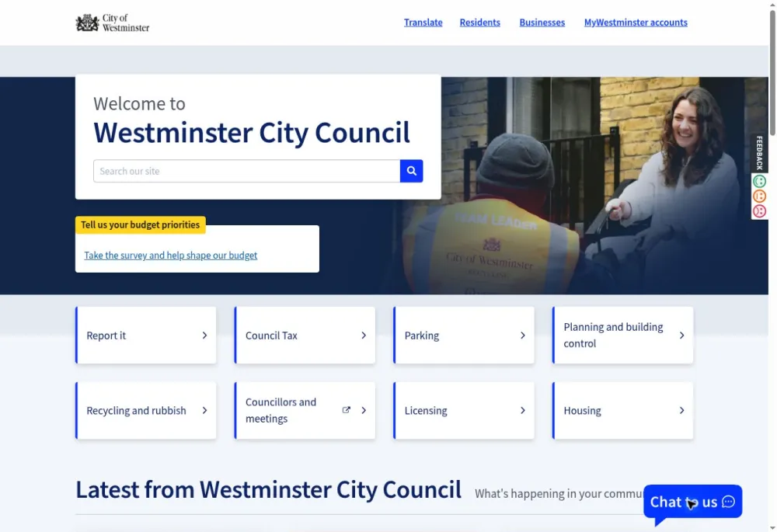Click the Latest from Westminster City Council heading
Image resolution: width=777 pixels, height=532 pixels.
pyautogui.click(x=268, y=489)
